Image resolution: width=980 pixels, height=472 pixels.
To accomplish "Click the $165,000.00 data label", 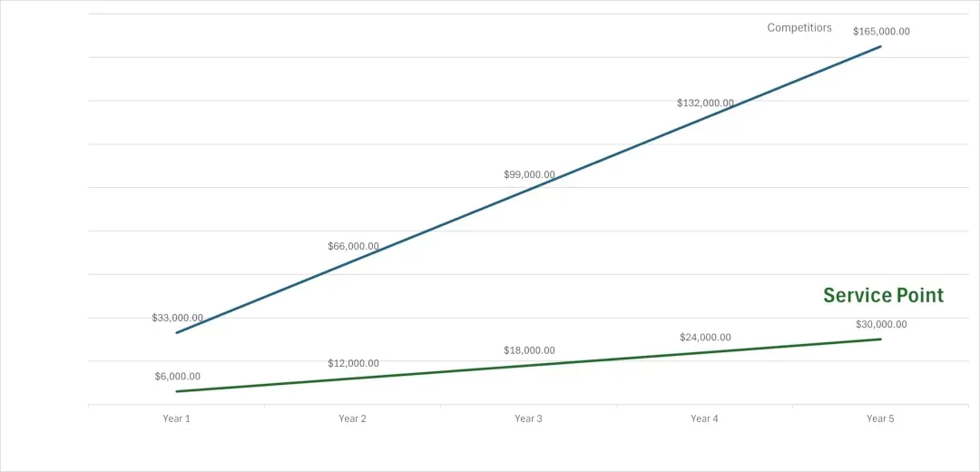I will click(x=881, y=31).
